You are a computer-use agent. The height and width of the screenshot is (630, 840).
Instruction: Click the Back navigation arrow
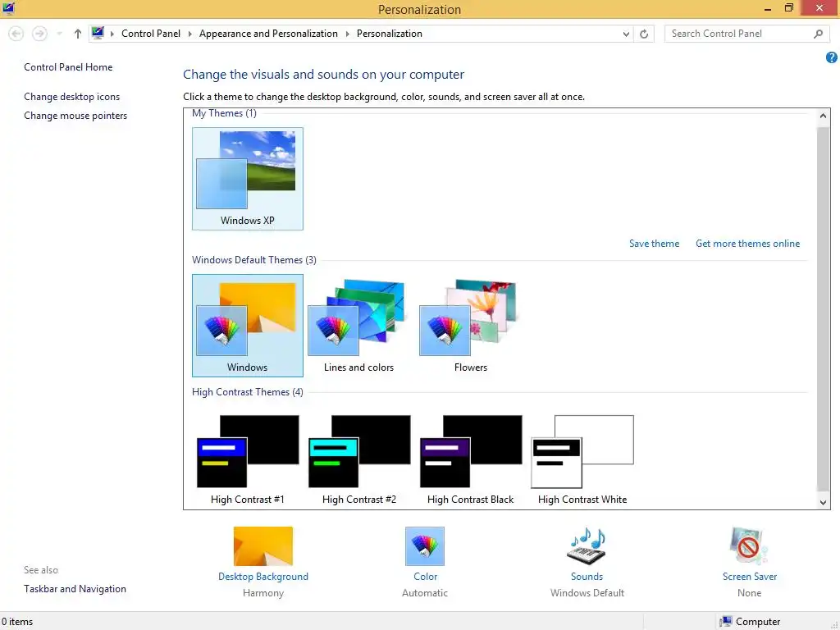tap(16, 34)
